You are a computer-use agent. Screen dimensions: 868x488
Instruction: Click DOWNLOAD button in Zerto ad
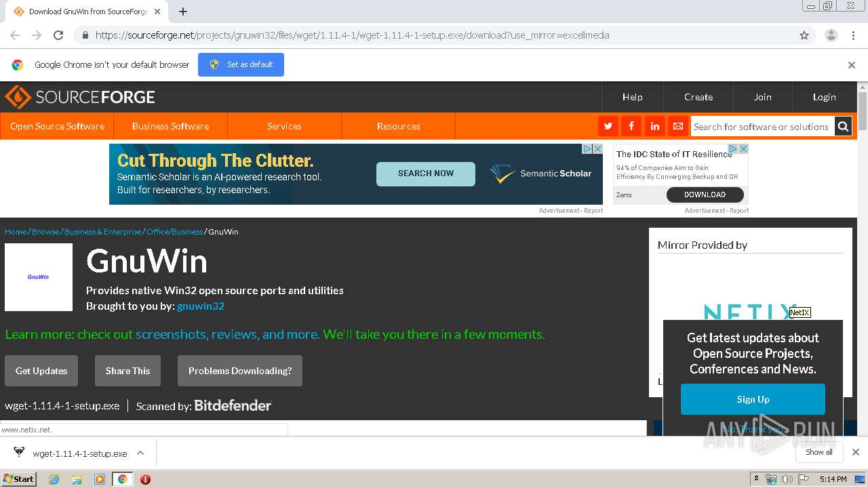point(705,195)
